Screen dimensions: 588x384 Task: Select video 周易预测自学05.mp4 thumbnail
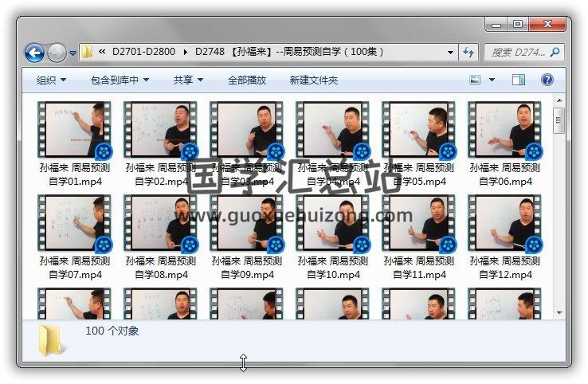click(x=419, y=130)
